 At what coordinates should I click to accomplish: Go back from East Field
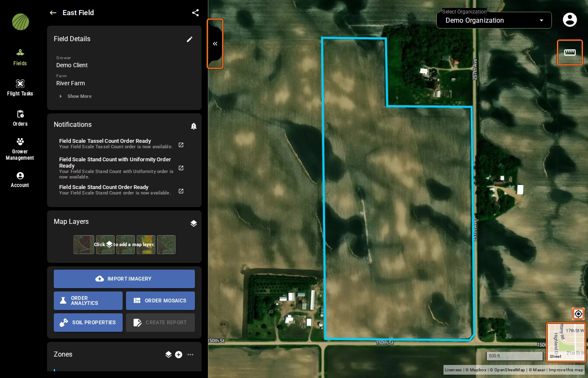click(53, 13)
